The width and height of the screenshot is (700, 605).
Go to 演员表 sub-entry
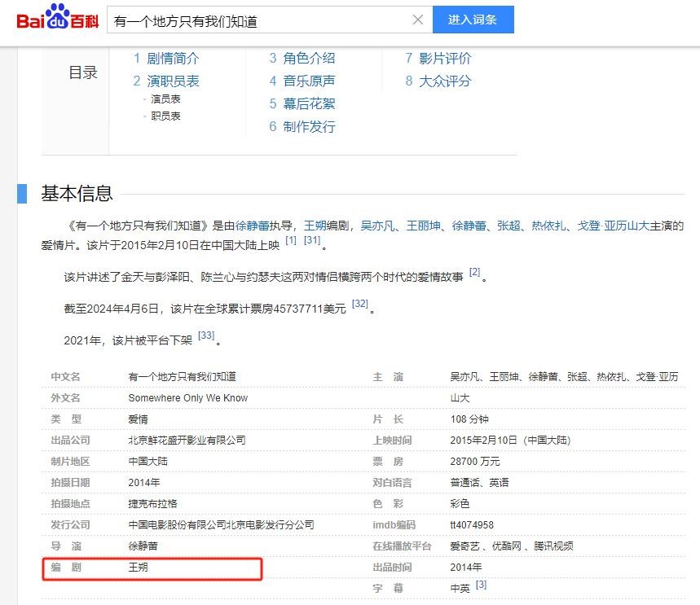click(165, 99)
